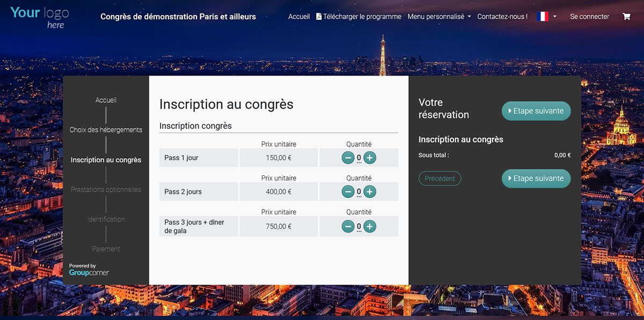644x320 pixels.
Task: Click the Précédent button
Action: click(x=440, y=178)
